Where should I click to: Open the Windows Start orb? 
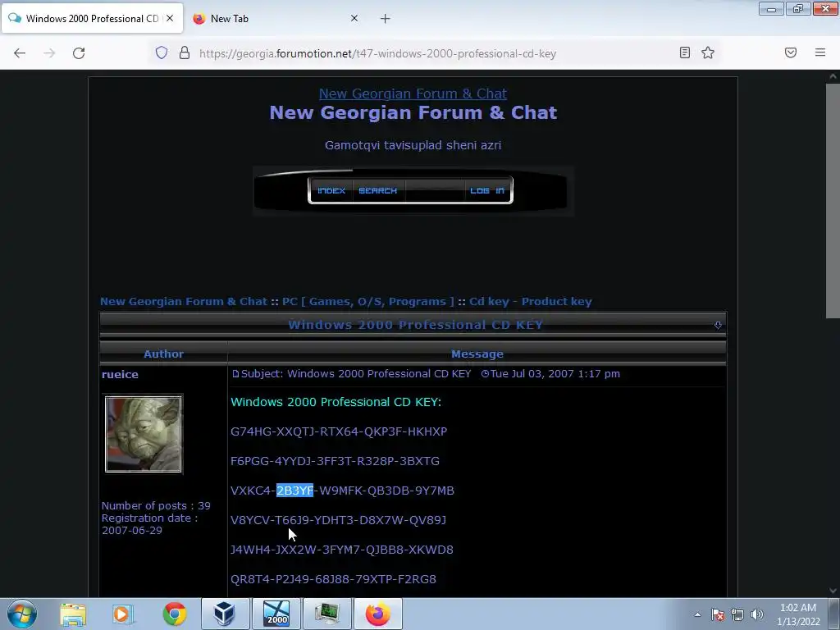click(x=22, y=614)
